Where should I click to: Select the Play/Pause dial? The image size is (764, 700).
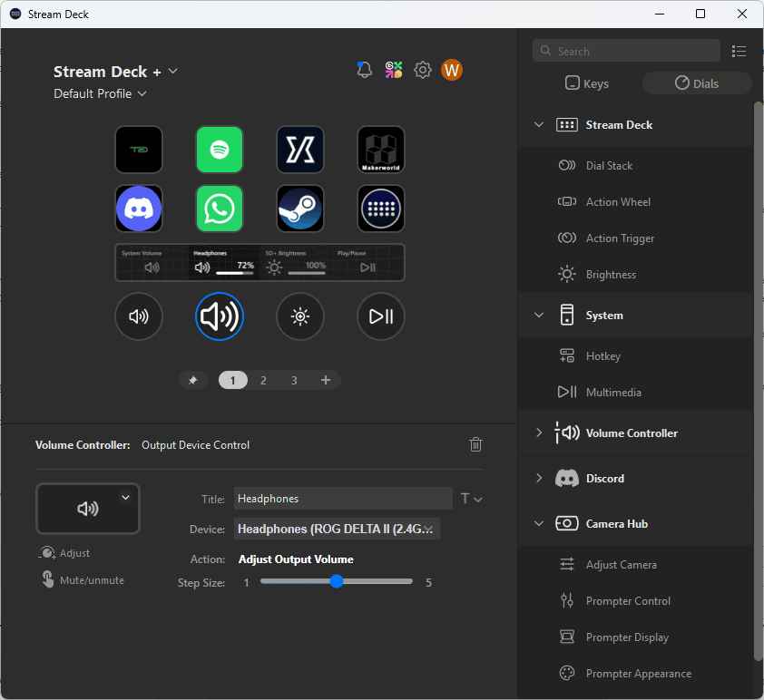pyautogui.click(x=381, y=316)
